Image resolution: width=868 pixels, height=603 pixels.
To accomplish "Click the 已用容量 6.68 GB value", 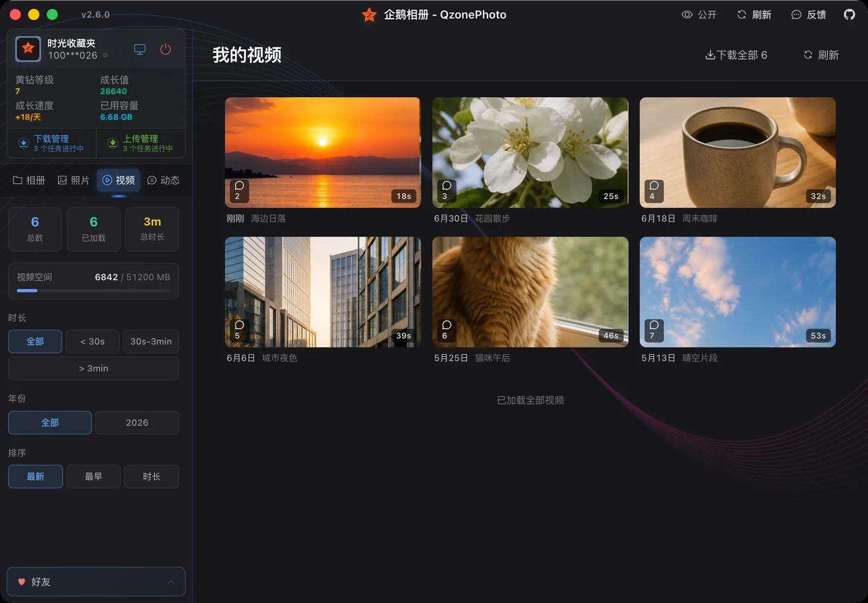I will point(116,118).
